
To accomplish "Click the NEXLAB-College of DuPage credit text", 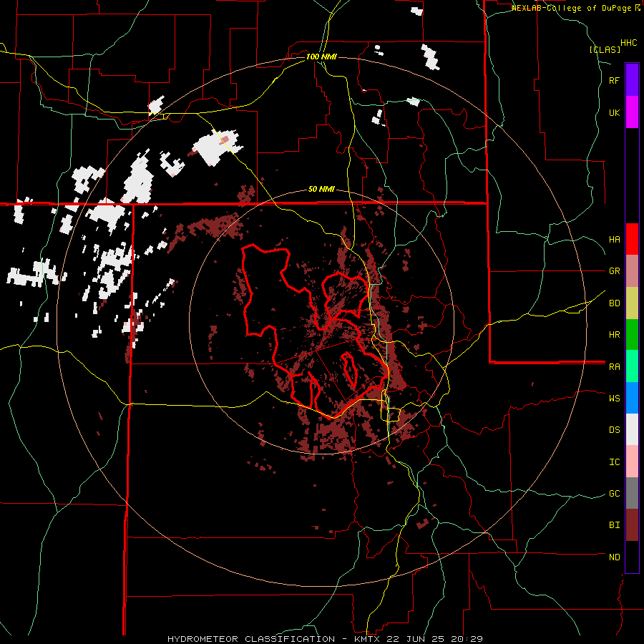I will coord(572,8).
